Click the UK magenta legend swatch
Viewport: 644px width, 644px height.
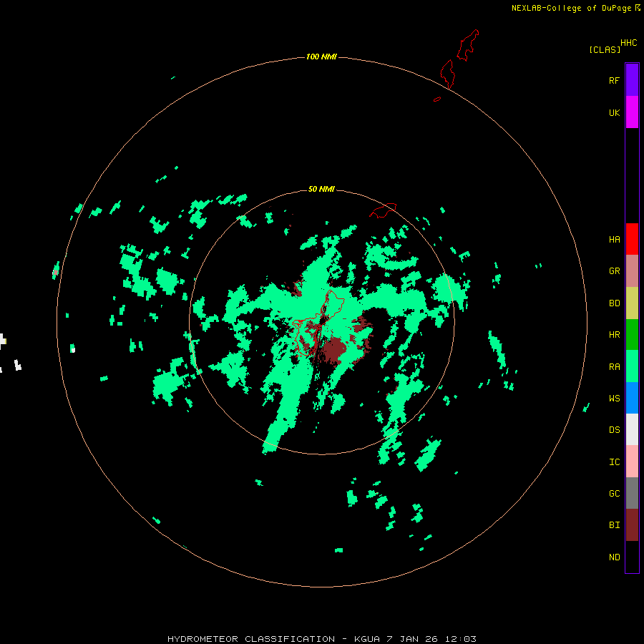[x=632, y=112]
